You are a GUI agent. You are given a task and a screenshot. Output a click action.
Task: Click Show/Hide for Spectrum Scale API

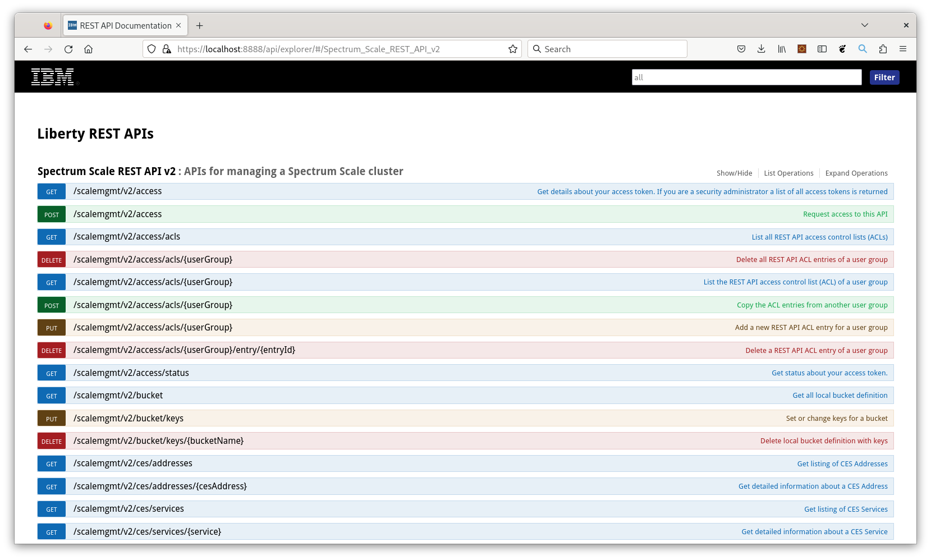734,173
